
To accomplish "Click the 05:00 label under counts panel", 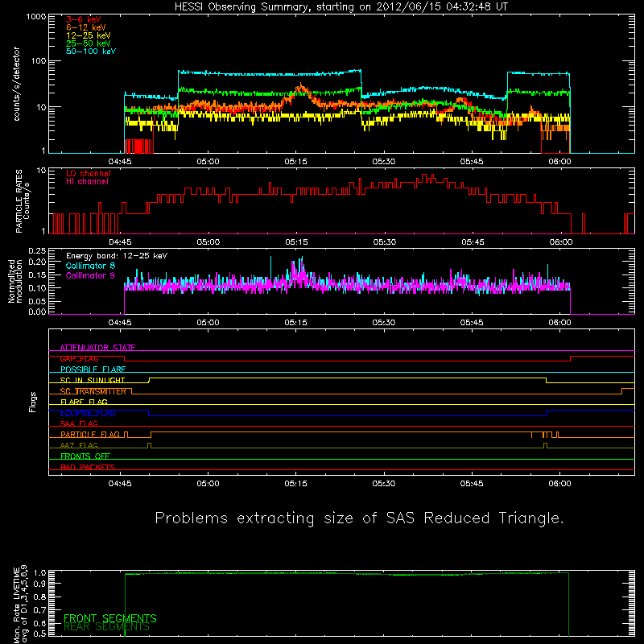I will coord(208,162).
